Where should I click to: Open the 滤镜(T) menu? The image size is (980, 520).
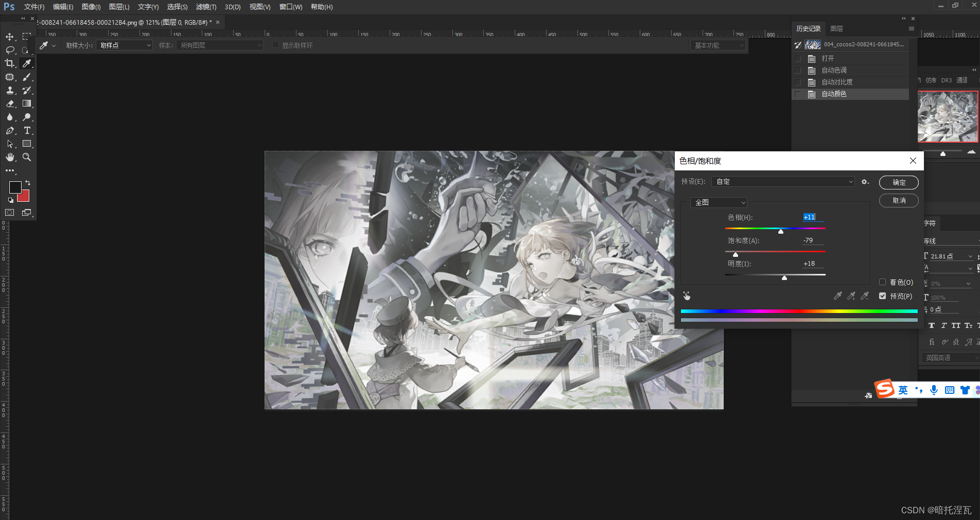click(x=206, y=7)
